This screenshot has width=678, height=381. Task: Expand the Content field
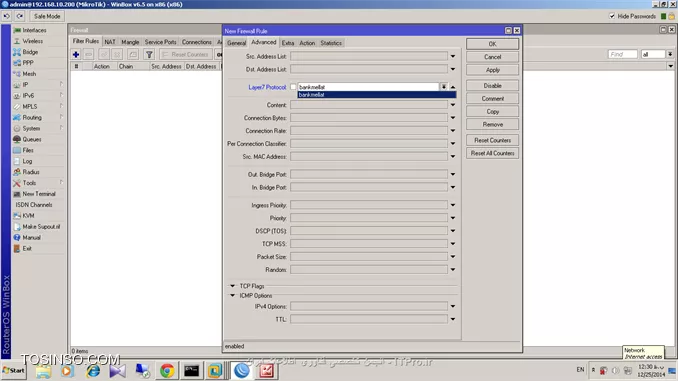coord(453,105)
